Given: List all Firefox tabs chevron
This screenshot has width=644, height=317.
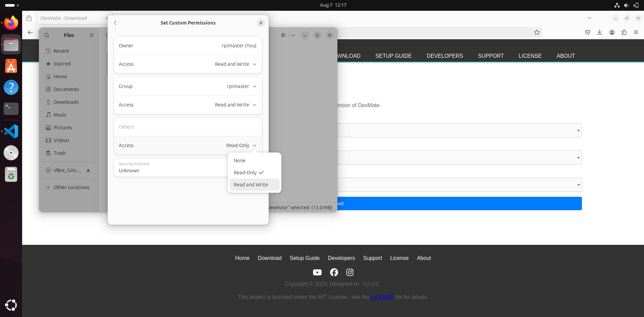Looking at the screenshot, I should [590, 18].
